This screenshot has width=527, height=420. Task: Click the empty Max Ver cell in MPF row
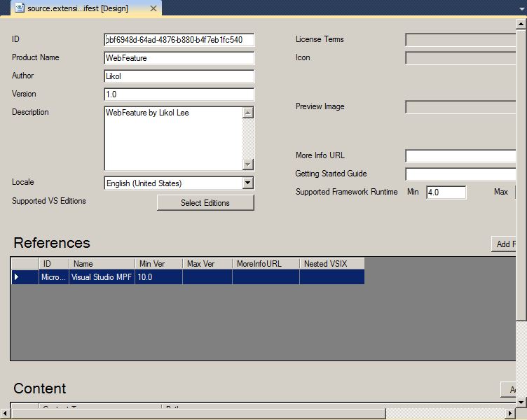coord(207,277)
